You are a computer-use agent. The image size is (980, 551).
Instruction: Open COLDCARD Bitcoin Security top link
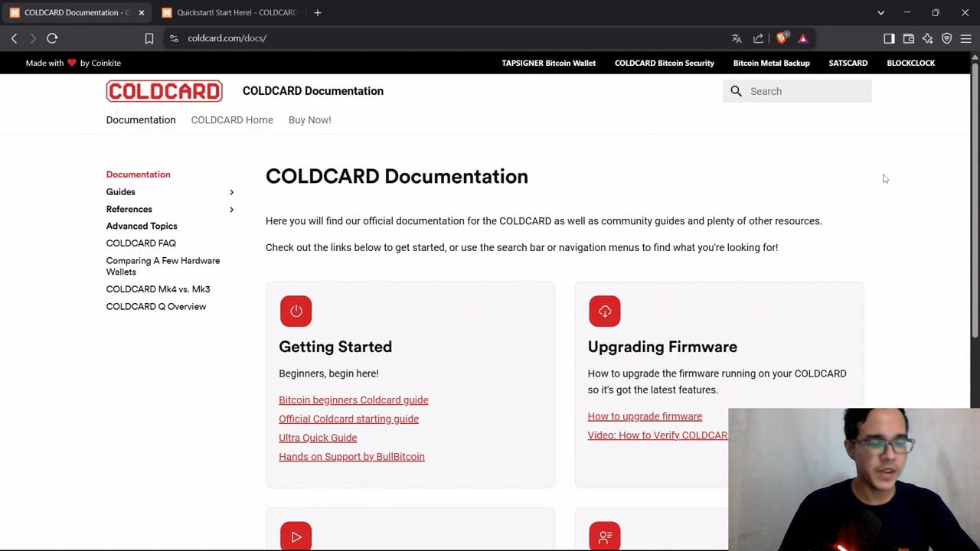(665, 63)
